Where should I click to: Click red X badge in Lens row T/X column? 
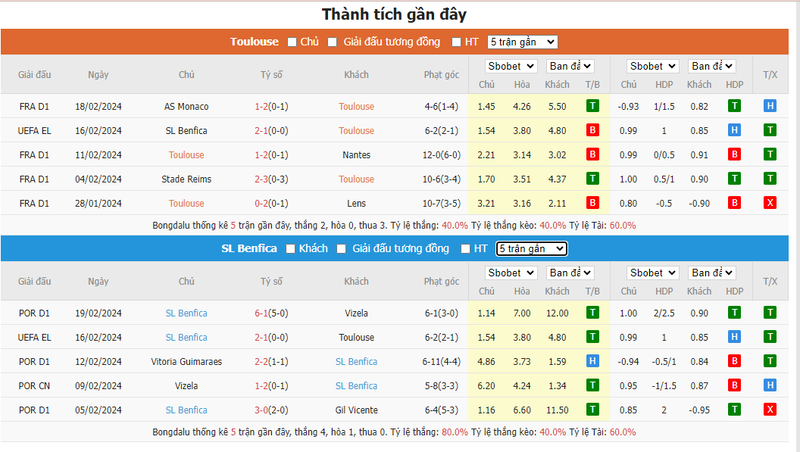pos(770,203)
